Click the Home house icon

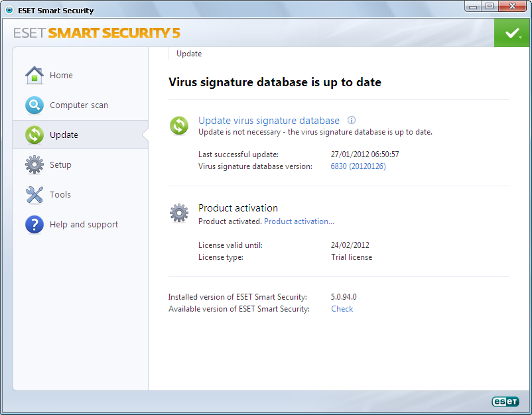pyautogui.click(x=34, y=76)
